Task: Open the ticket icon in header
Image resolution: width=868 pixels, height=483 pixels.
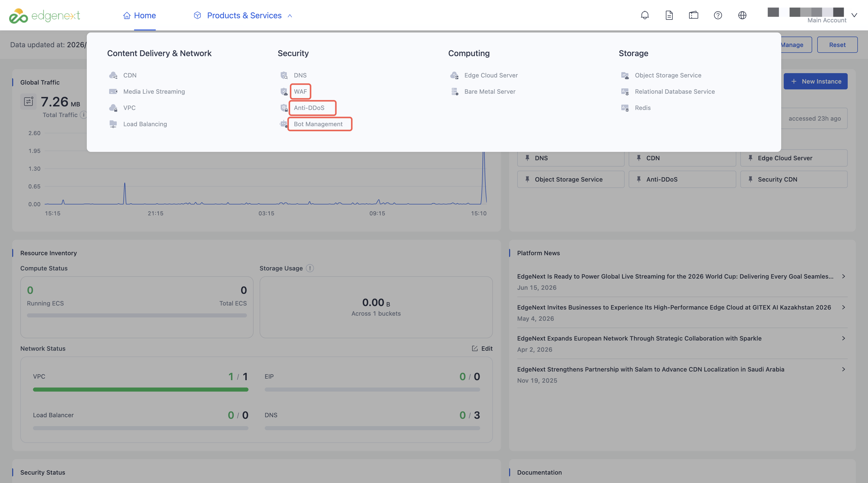Action: pyautogui.click(x=693, y=15)
